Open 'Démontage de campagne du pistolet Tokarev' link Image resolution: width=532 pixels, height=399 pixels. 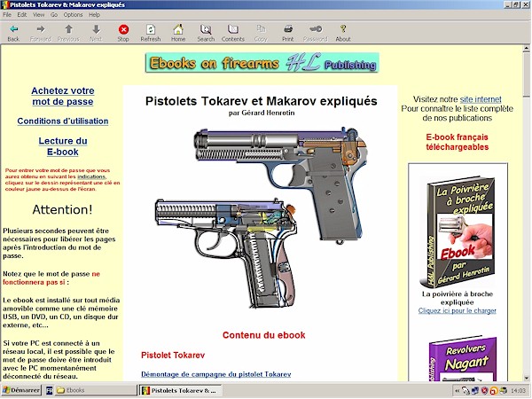pos(216,374)
